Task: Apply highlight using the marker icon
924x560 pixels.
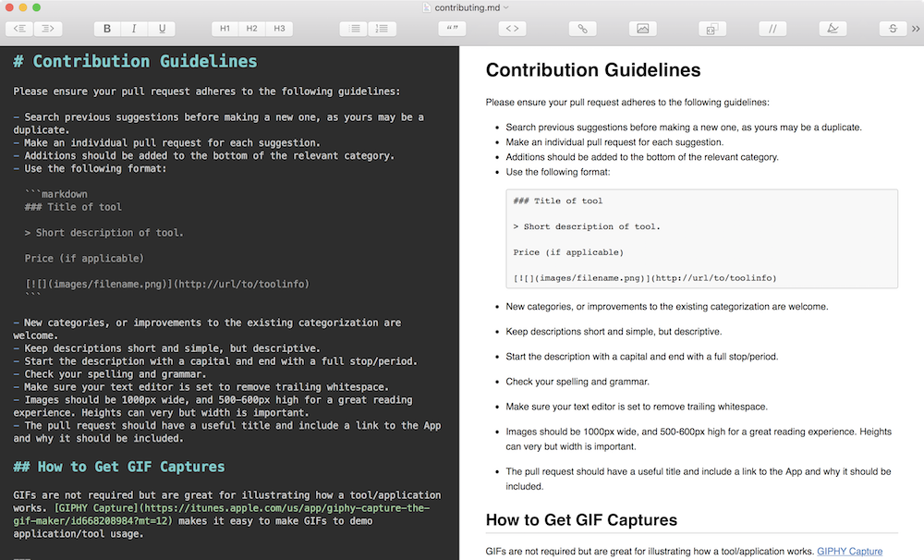Action: (833, 29)
